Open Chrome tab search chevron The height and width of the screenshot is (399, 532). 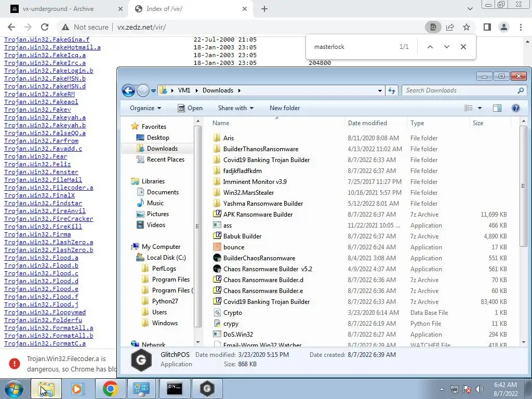click(470, 9)
